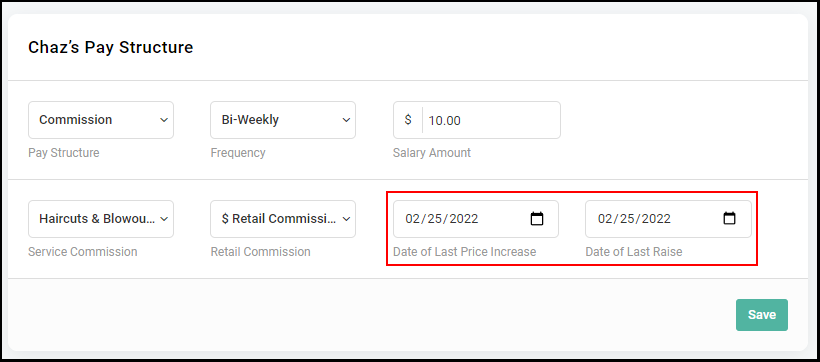Click the Service Commission label

tap(83, 252)
